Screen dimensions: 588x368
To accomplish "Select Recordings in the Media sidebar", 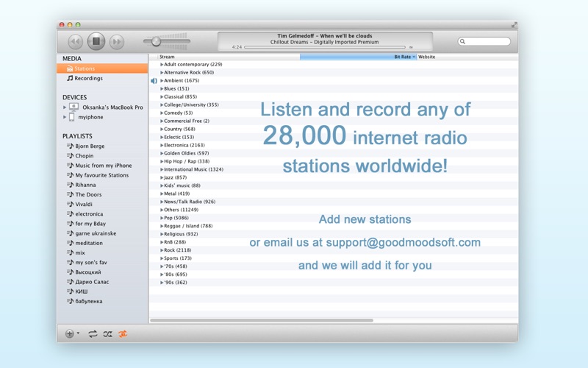I will point(88,78).
